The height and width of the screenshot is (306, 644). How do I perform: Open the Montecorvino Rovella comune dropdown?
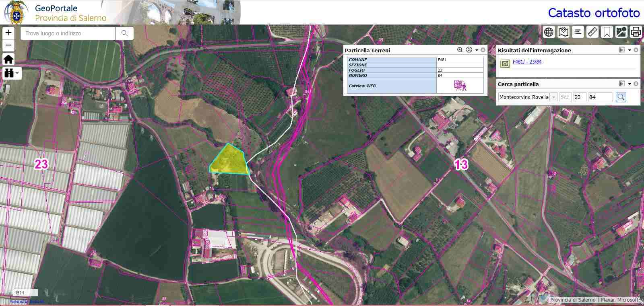pyautogui.click(x=553, y=97)
